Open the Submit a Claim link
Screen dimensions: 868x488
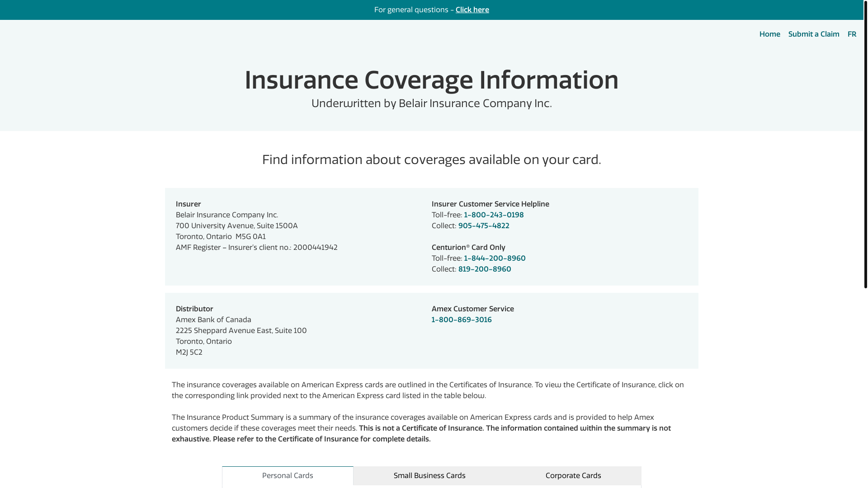click(813, 34)
